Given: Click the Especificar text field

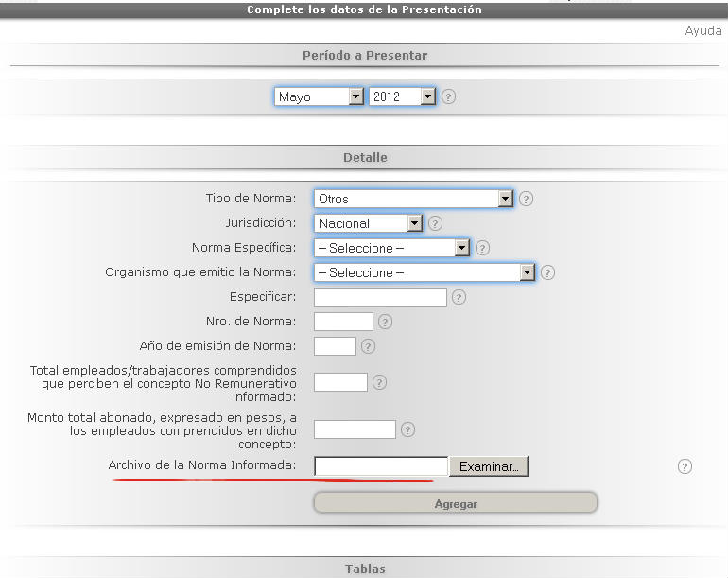Looking at the screenshot, I should point(380,297).
